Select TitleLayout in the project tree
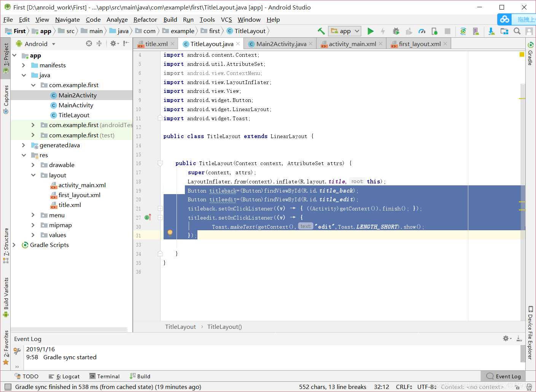Viewport: 536px width, 392px height. [x=74, y=115]
